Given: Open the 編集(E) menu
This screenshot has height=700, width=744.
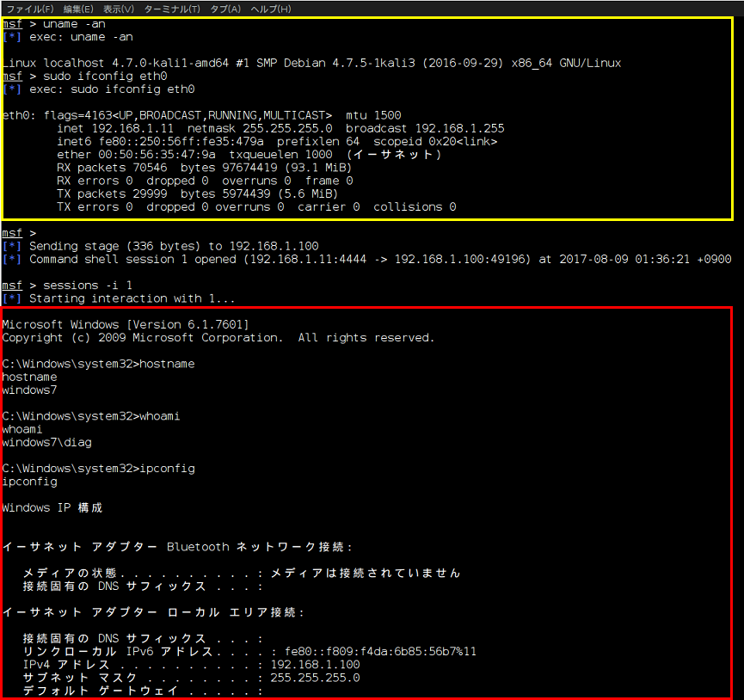Looking at the screenshot, I should (79, 9).
